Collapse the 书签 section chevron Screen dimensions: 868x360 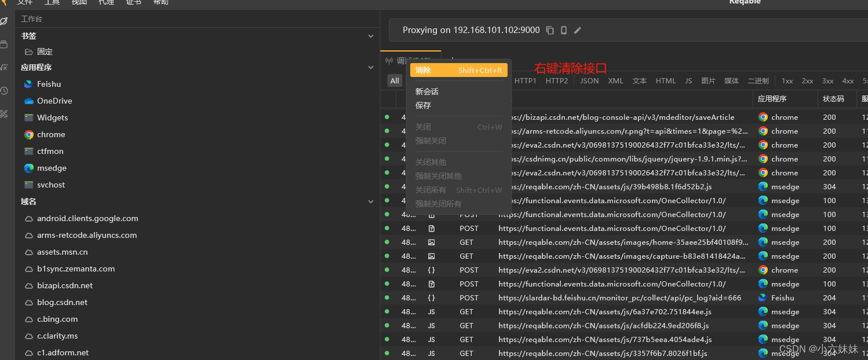pyautogui.click(x=370, y=35)
